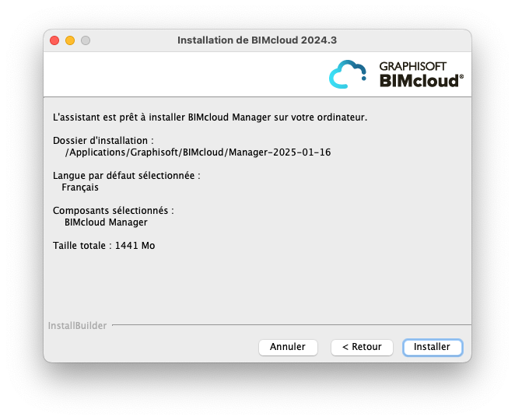Click the Français language value
The width and height of the screenshot is (515, 420).
click(80, 187)
